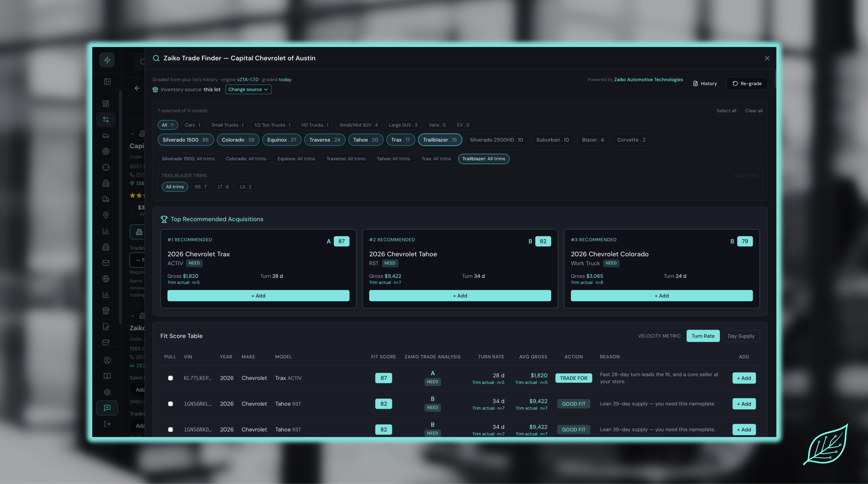The height and width of the screenshot is (484, 868).
Task: Collapse the Capital dealer card chevron
Action: click(132, 134)
